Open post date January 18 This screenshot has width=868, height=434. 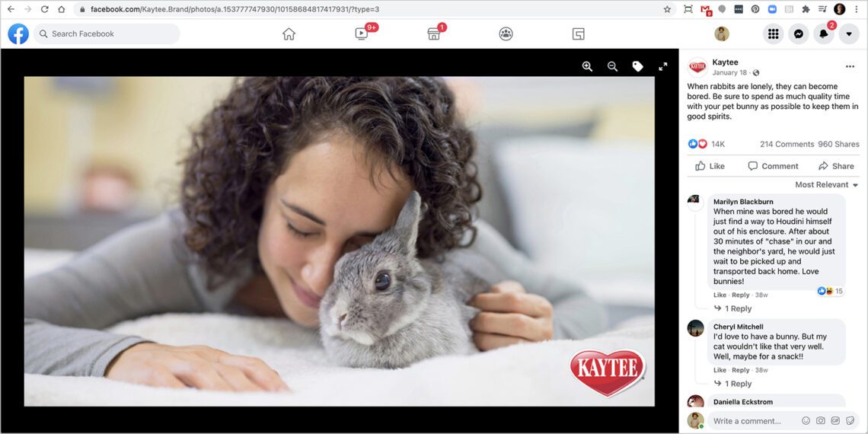[x=729, y=72]
